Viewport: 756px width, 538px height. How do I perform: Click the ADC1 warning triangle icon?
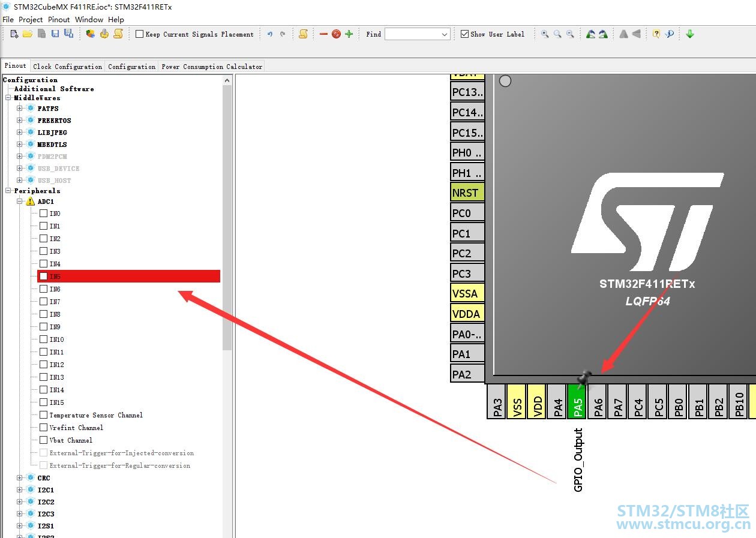click(x=31, y=202)
